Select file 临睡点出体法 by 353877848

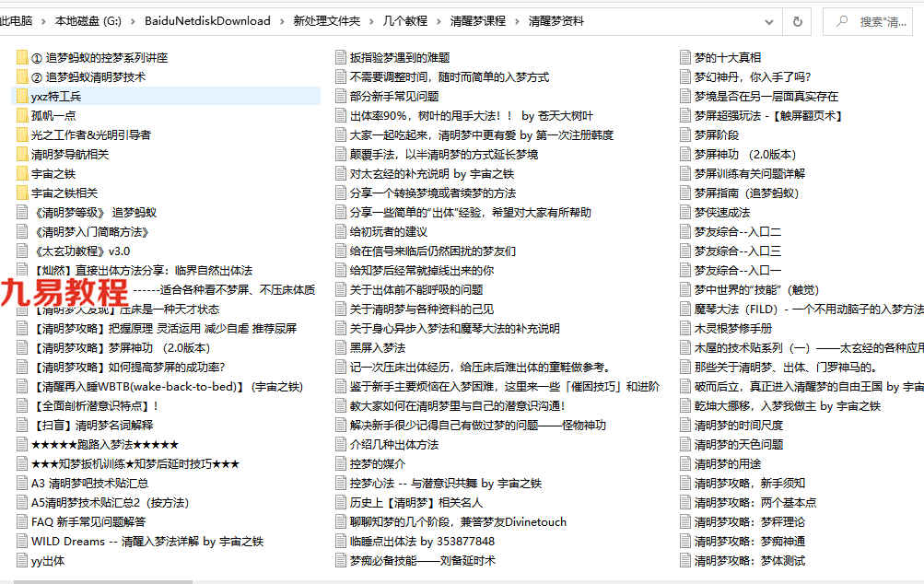point(422,542)
